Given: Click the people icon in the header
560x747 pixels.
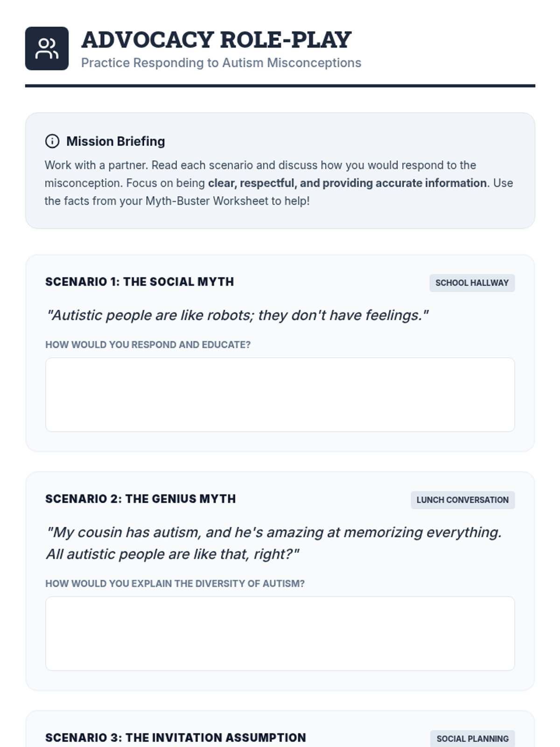Looking at the screenshot, I should tap(47, 49).
